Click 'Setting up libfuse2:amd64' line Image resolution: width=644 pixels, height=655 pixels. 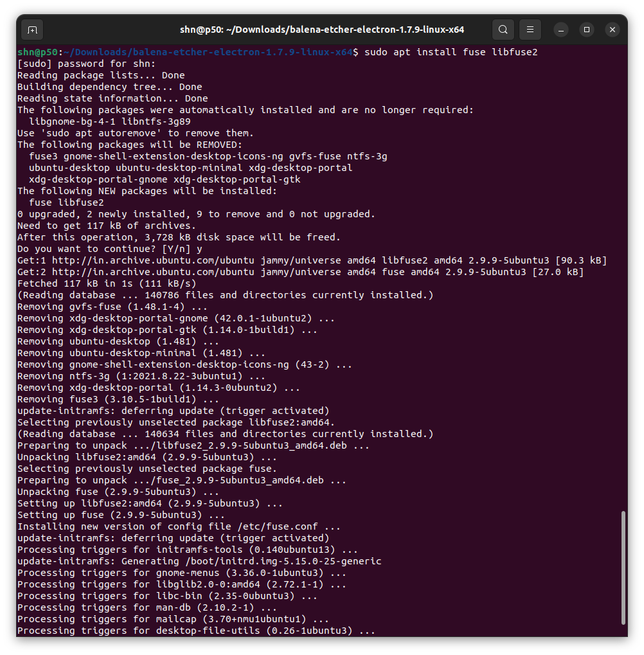[150, 503]
